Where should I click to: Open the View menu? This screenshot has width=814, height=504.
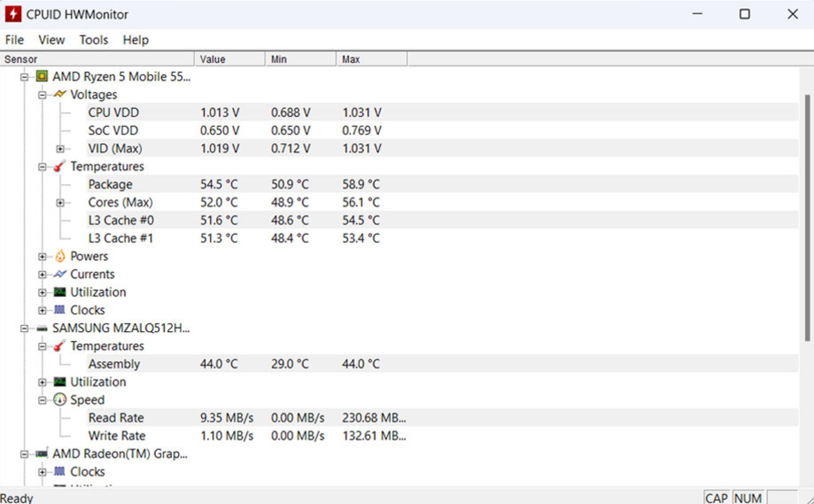(51, 40)
